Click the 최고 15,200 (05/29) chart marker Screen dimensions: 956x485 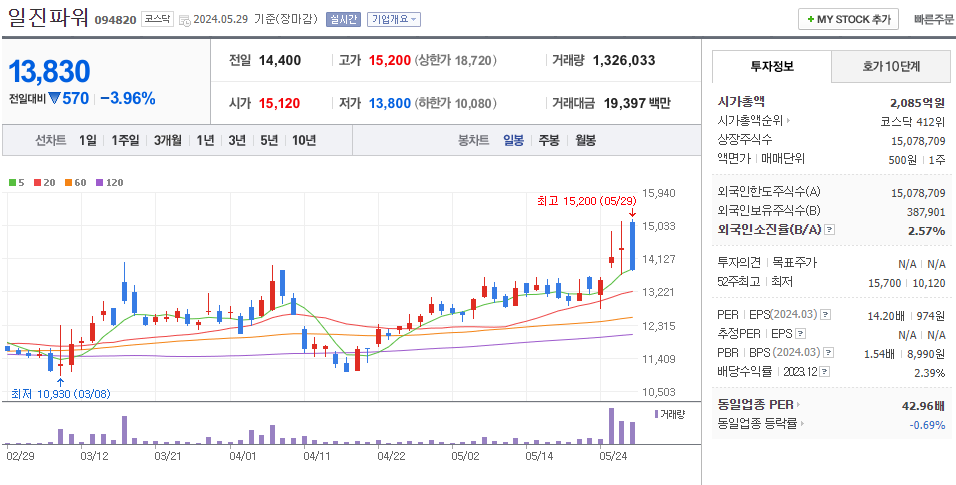coord(587,200)
